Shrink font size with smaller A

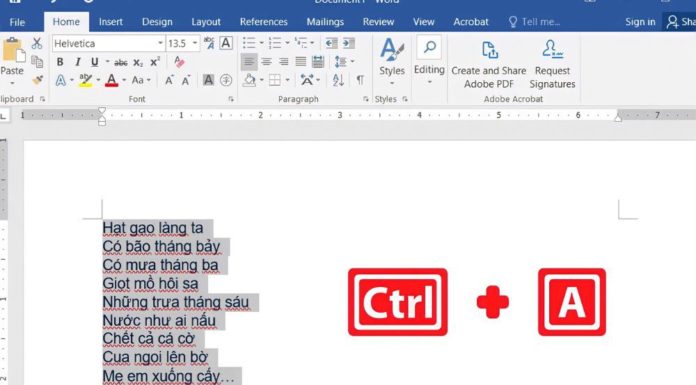[186, 80]
